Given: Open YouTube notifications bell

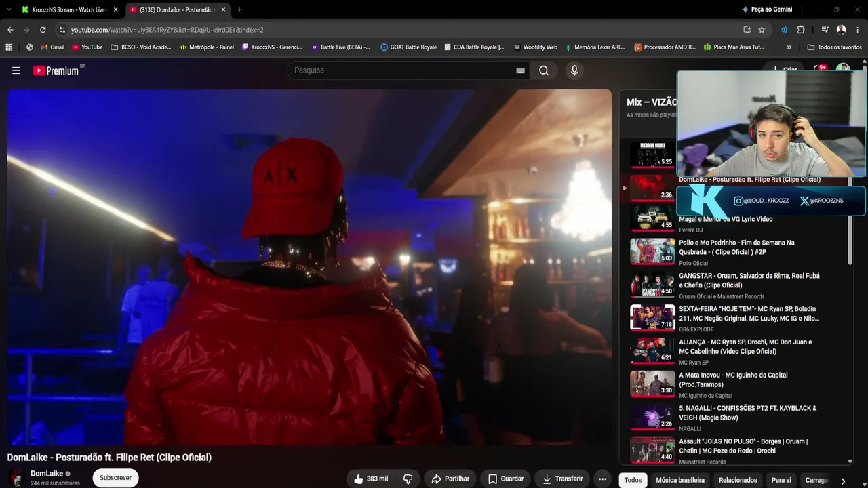Looking at the screenshot, I should tap(819, 70).
